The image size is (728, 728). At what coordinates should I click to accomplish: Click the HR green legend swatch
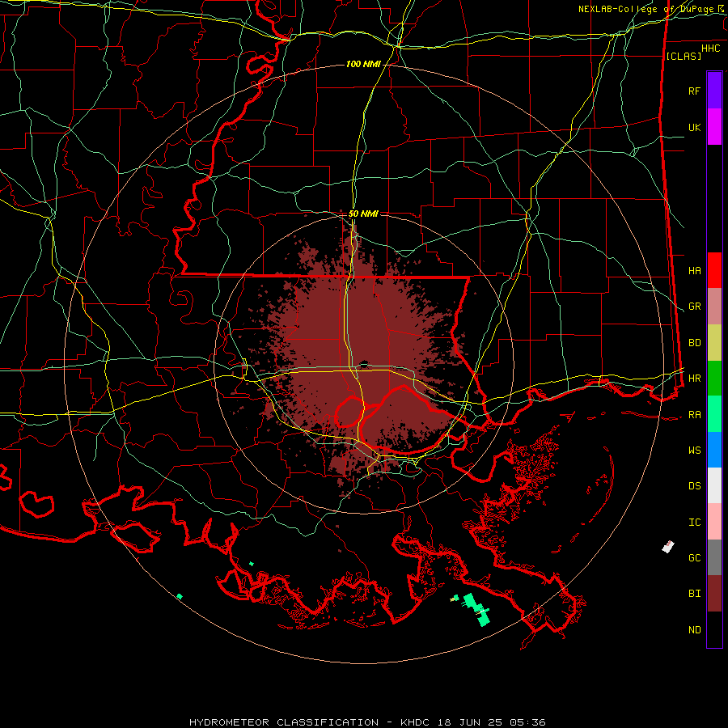point(714,379)
